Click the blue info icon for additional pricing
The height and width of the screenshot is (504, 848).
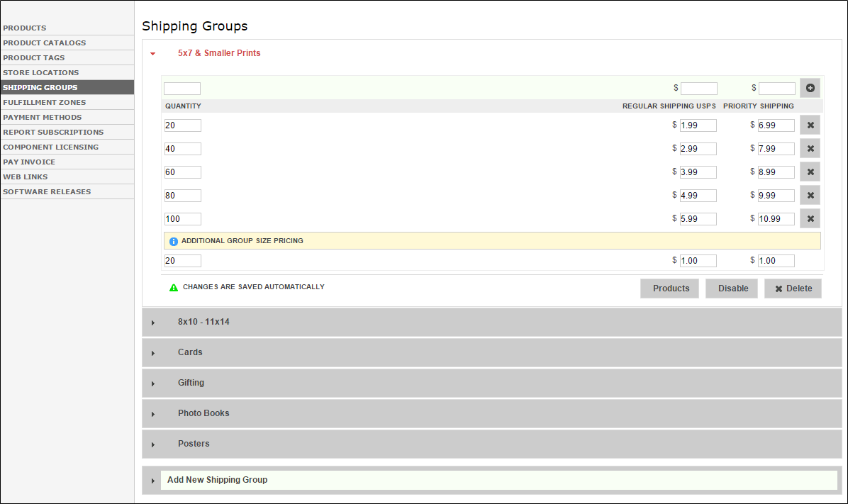[x=173, y=241]
